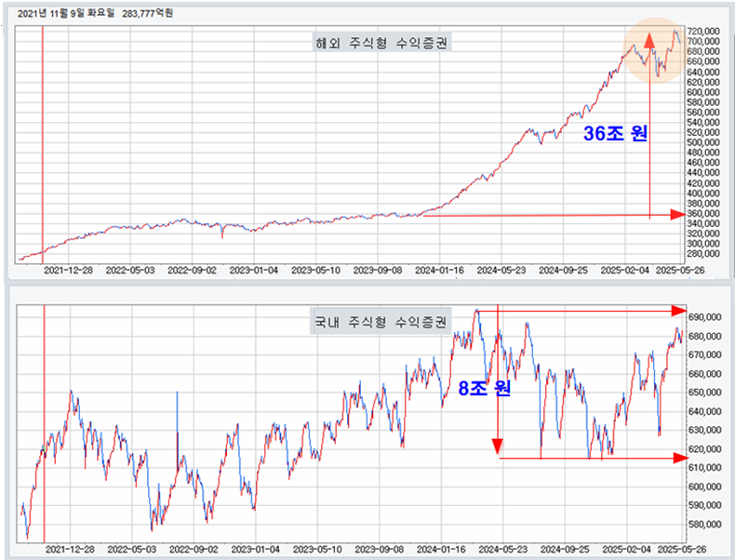This screenshot has width=735, height=560.
Task: Click 460,000 on the overseas chart axis
Action: 703,163
